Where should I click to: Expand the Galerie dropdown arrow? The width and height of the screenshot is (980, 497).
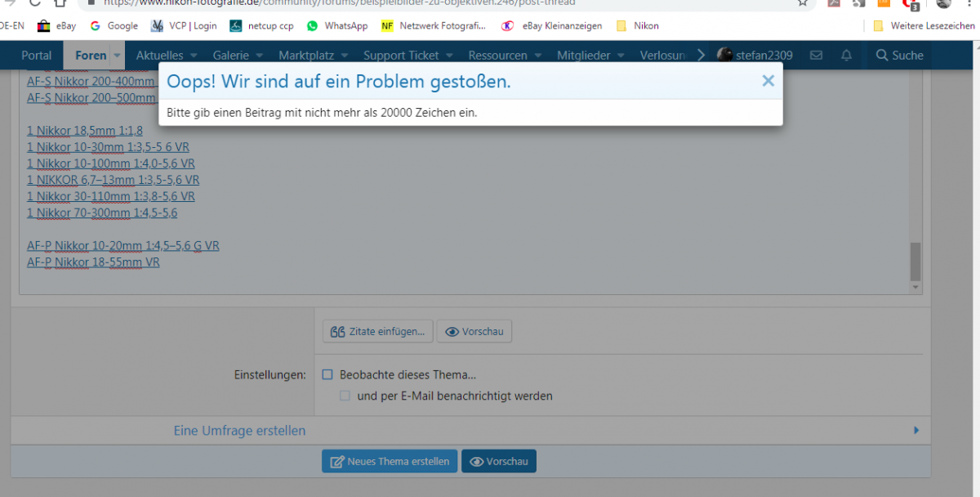[x=259, y=56]
